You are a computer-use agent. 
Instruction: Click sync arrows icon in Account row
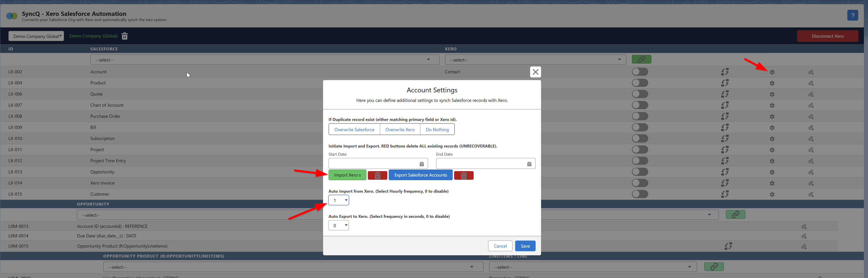tap(725, 72)
